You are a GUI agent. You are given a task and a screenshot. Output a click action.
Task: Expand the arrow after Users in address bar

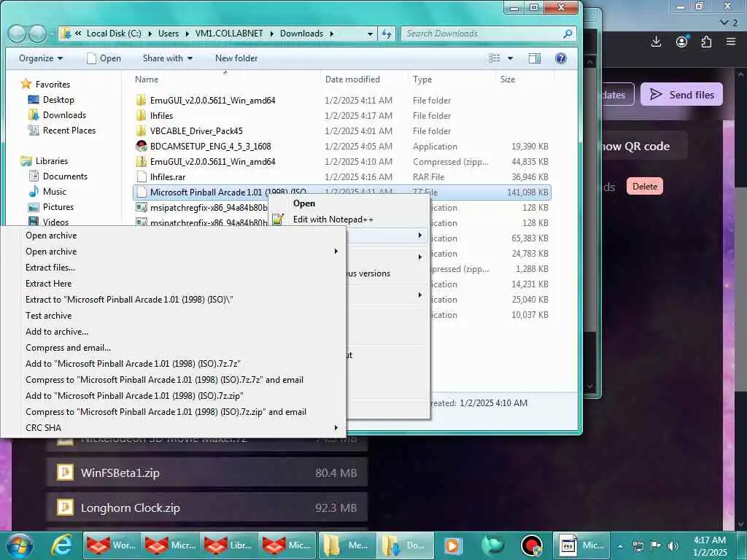tap(187, 34)
